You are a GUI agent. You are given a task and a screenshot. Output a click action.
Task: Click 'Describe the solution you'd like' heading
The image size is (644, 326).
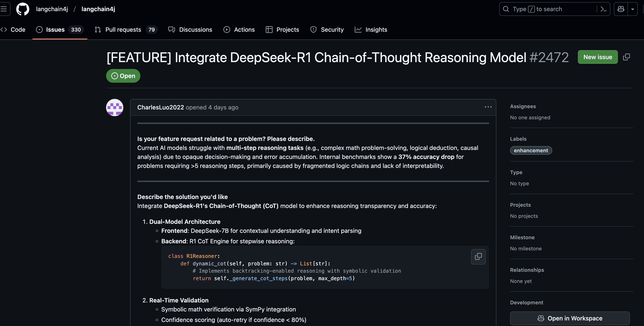(x=182, y=197)
